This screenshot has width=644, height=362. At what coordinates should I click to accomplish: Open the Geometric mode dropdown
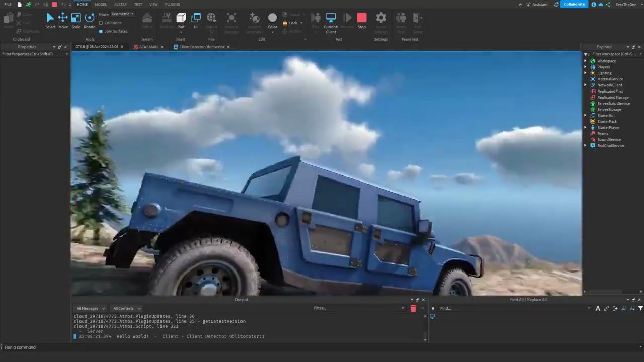point(122,14)
